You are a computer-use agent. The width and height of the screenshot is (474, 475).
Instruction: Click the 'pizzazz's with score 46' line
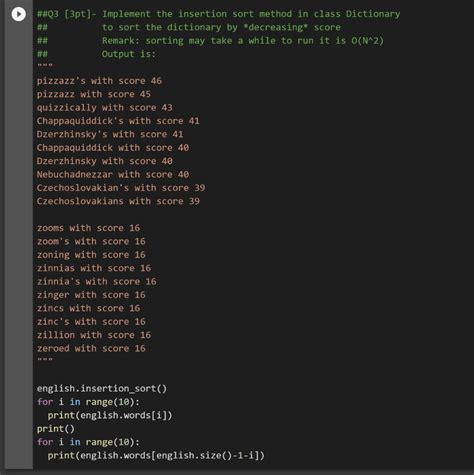click(x=99, y=81)
